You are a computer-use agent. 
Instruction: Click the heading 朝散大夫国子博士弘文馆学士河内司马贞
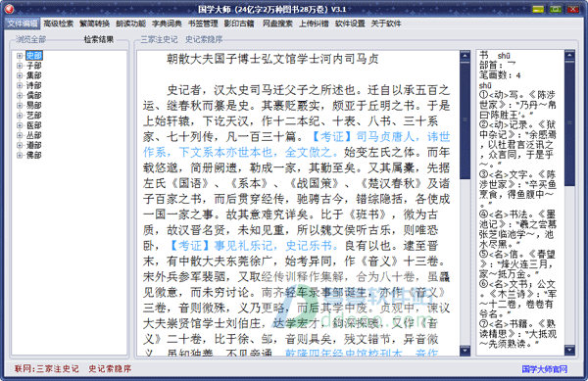(x=272, y=59)
